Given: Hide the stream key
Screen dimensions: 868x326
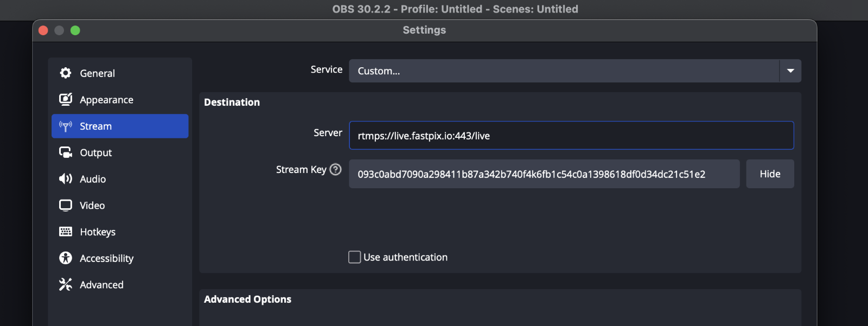Looking at the screenshot, I should pos(770,174).
